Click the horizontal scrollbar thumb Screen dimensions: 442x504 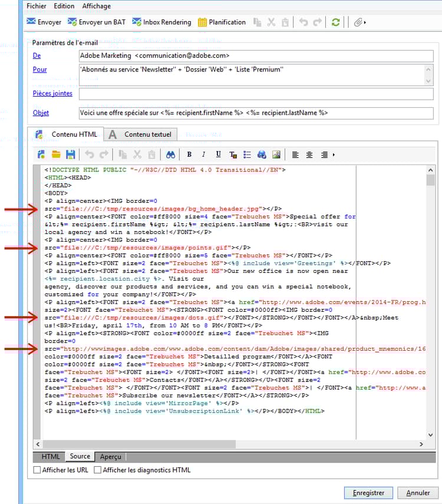point(139,444)
